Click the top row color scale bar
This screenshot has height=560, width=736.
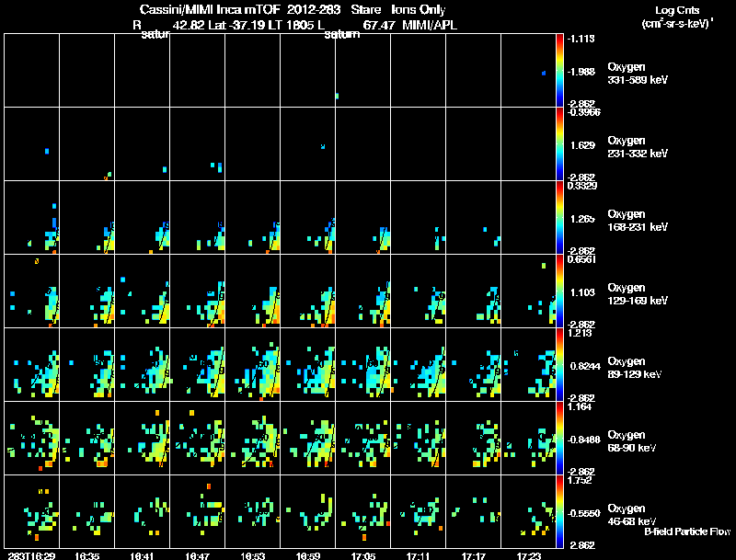pyautogui.click(x=559, y=71)
